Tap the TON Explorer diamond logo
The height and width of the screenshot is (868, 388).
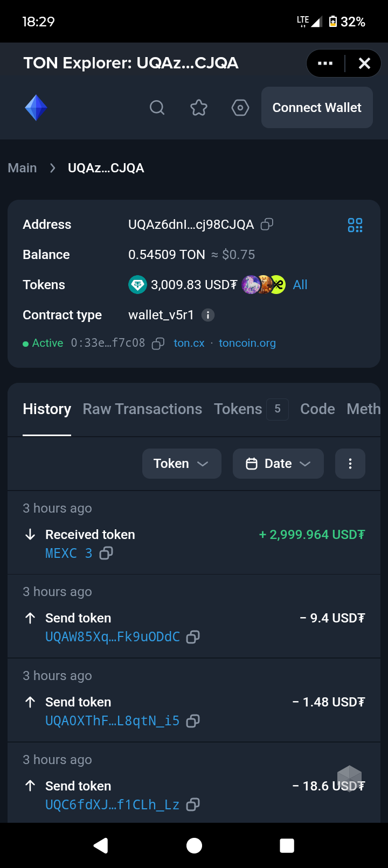click(x=36, y=108)
